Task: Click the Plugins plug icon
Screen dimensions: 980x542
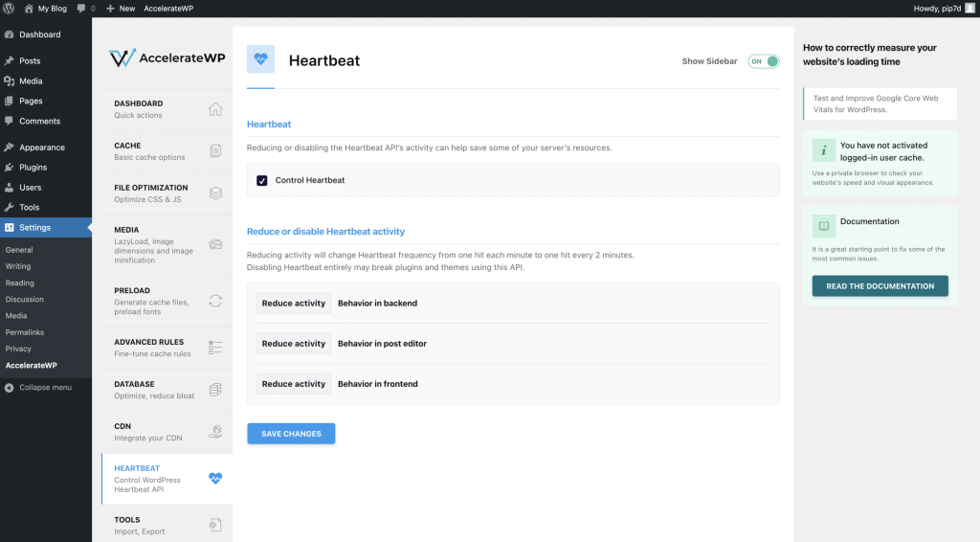Action: (x=10, y=167)
